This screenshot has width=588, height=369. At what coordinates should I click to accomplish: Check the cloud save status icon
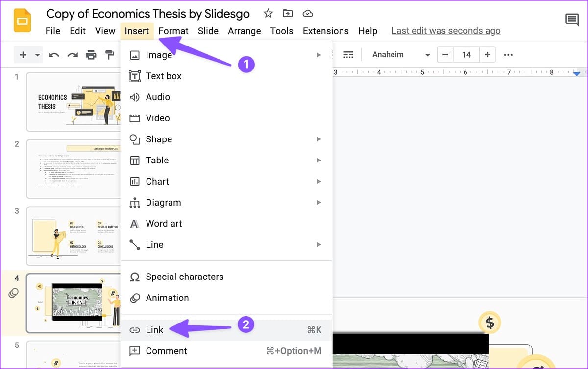pyautogui.click(x=308, y=13)
